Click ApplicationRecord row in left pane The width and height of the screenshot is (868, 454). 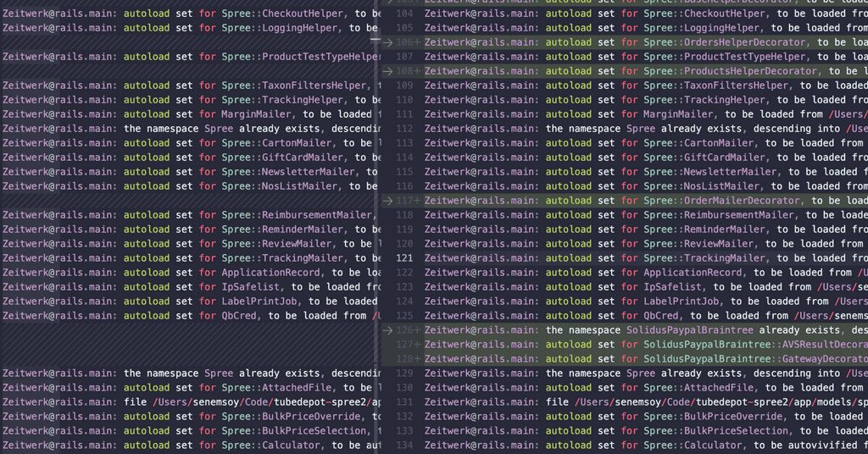(191, 273)
